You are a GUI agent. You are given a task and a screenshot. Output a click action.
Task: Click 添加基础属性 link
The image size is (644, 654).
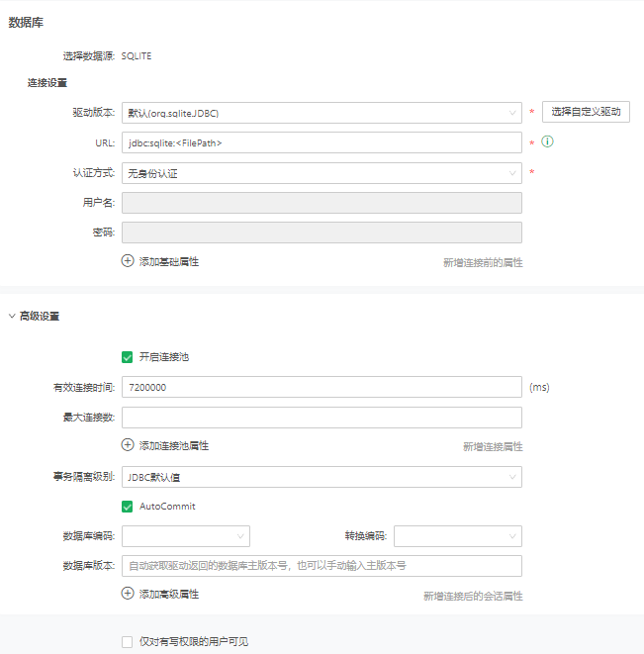pos(169,262)
